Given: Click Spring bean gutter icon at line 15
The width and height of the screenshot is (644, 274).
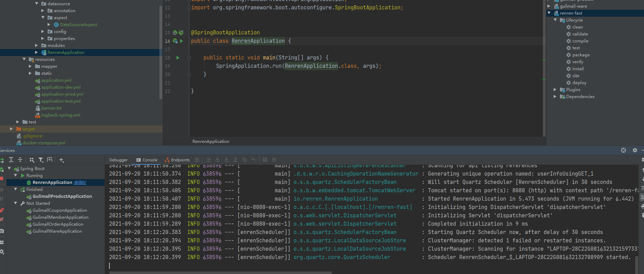Looking at the screenshot, I should [x=175, y=33].
